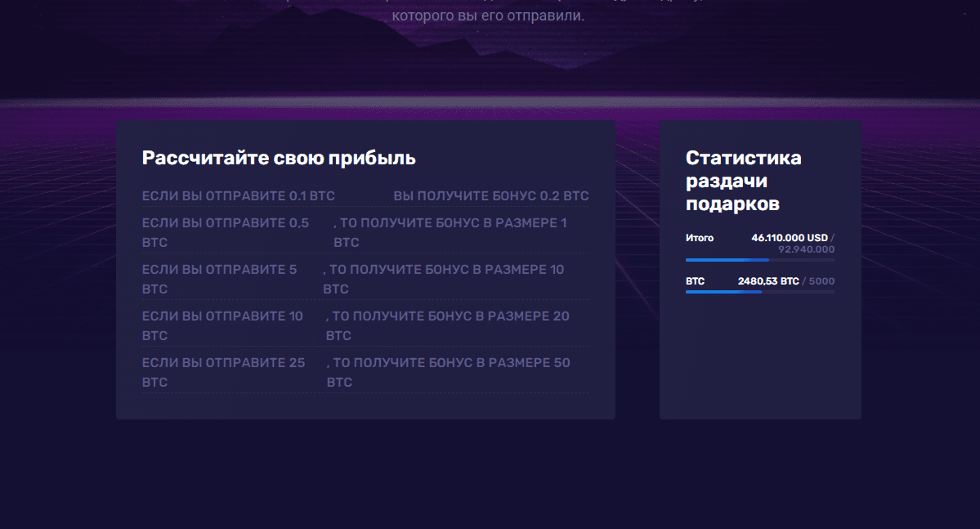Click the '46.110.000 USD' total value
Screen dimensions: 980x529
(789, 238)
